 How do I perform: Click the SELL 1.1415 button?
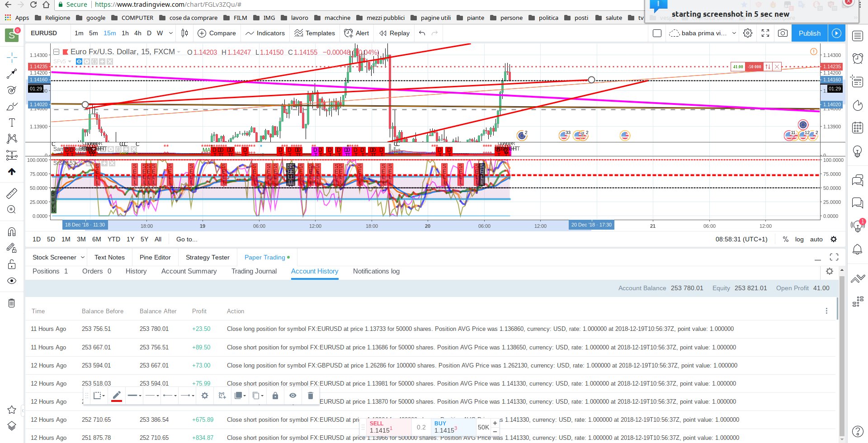(x=389, y=427)
